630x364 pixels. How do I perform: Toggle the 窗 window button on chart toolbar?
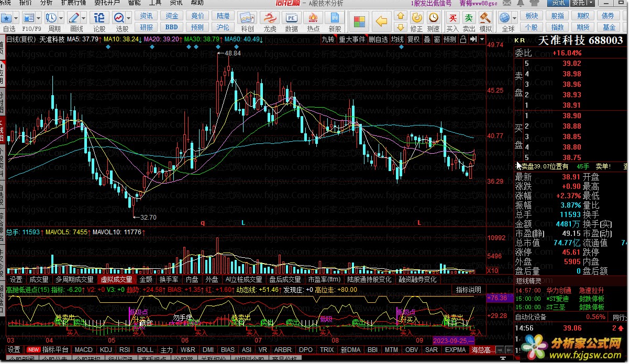click(x=437, y=39)
